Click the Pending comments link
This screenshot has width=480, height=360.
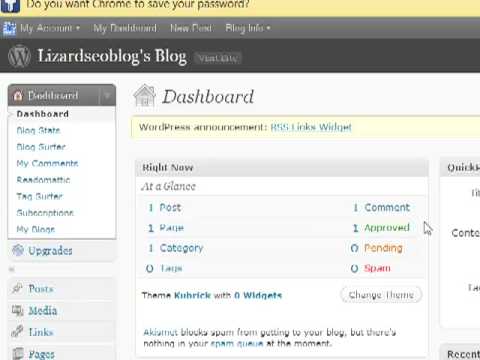tap(383, 248)
